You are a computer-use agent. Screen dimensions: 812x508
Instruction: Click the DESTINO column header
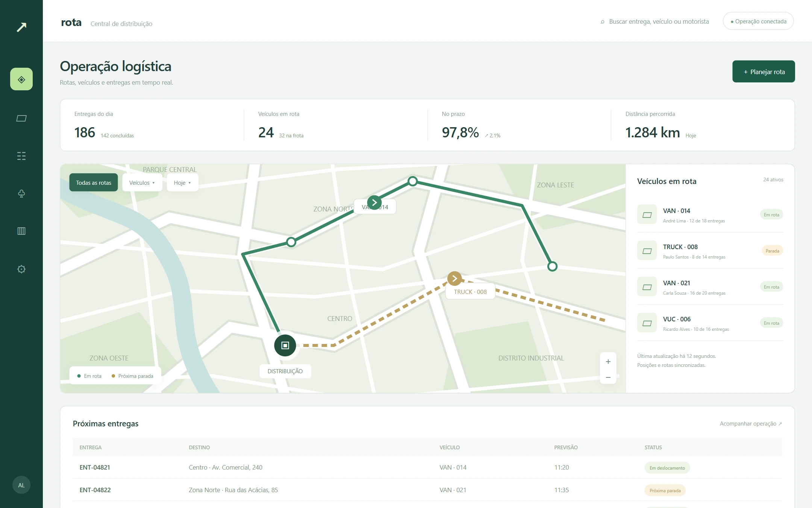click(x=199, y=447)
